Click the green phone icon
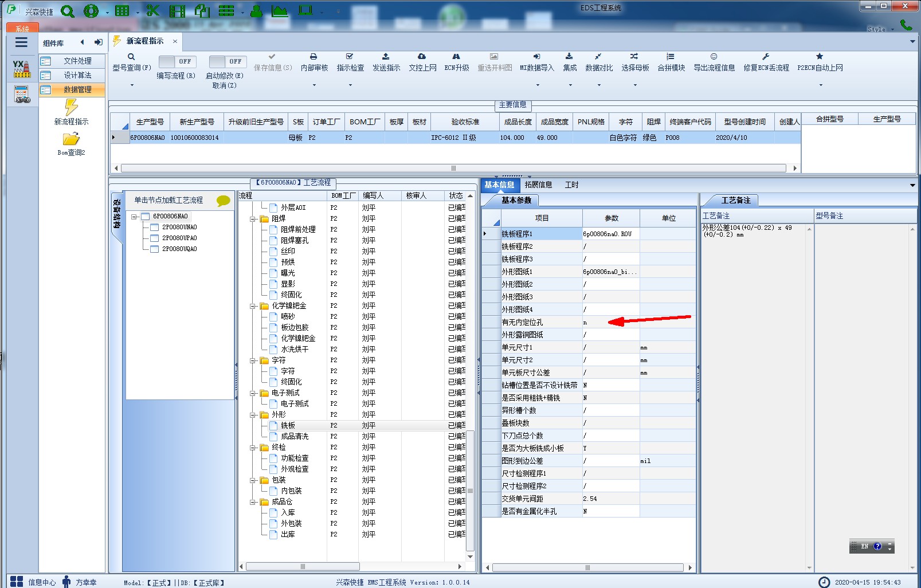921x588 pixels. coord(906,25)
